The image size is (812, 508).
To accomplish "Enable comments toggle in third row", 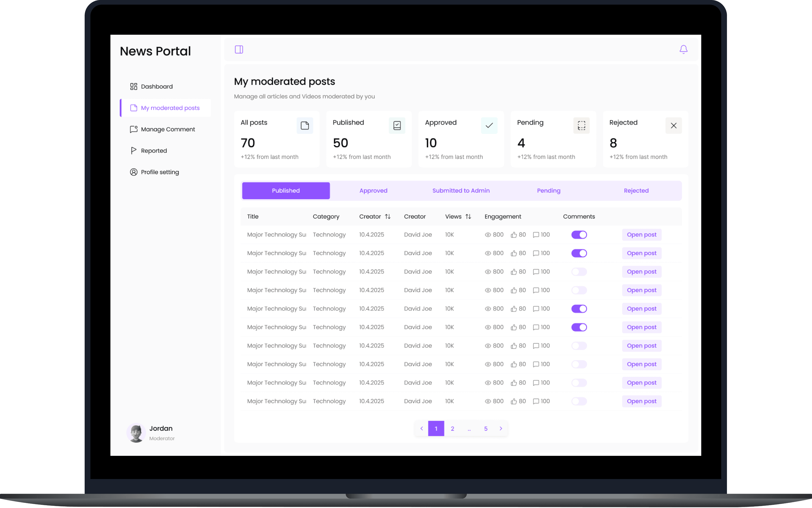I will pyautogui.click(x=579, y=272).
